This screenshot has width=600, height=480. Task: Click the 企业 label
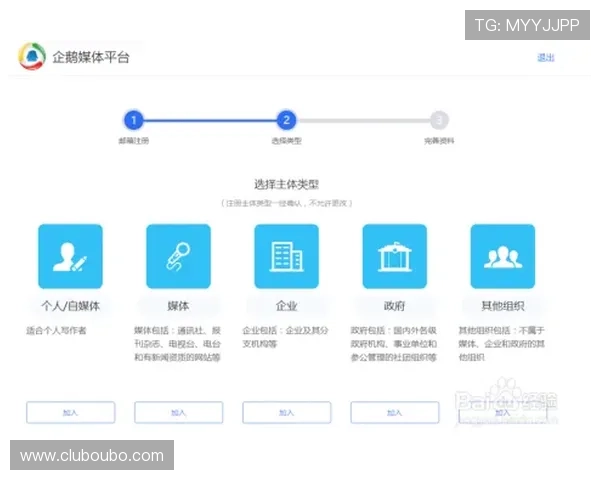click(287, 306)
